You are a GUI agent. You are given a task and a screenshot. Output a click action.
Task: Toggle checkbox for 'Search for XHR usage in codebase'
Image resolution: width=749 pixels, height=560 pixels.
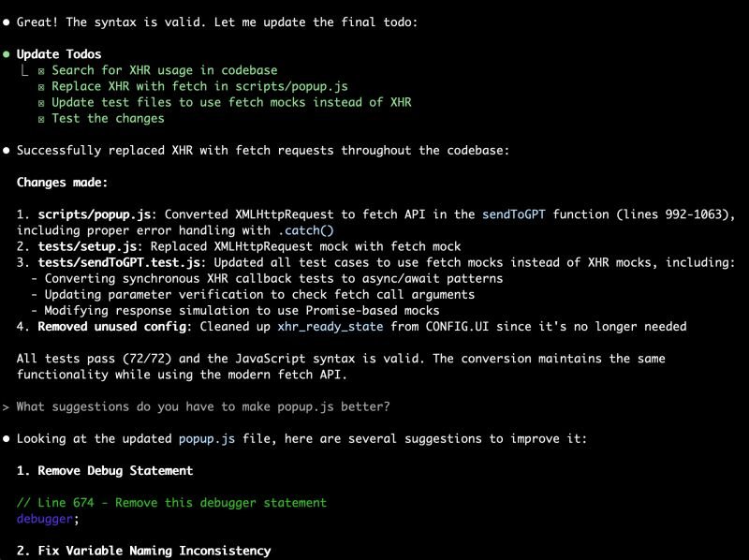coord(41,71)
